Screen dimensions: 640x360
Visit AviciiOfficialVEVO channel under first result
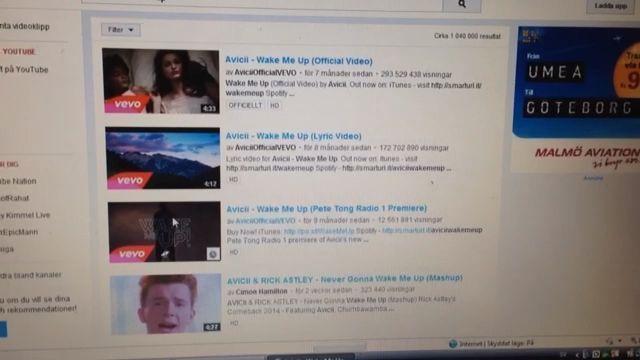(x=265, y=73)
